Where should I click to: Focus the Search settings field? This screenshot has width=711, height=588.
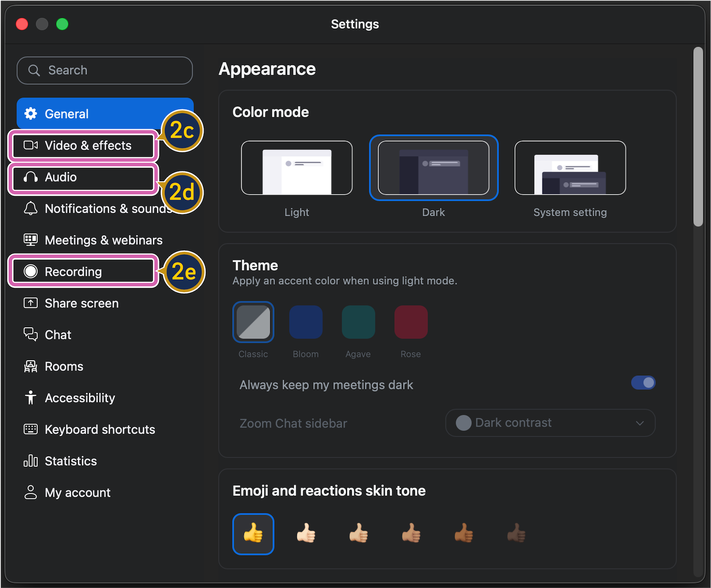click(x=105, y=70)
